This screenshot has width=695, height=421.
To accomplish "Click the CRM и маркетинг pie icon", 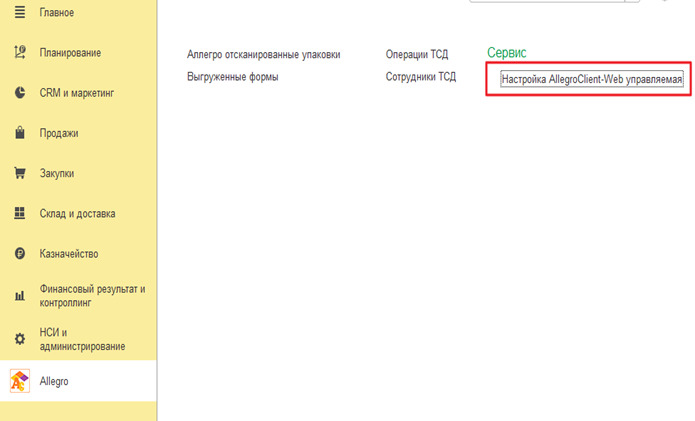I will click(20, 93).
